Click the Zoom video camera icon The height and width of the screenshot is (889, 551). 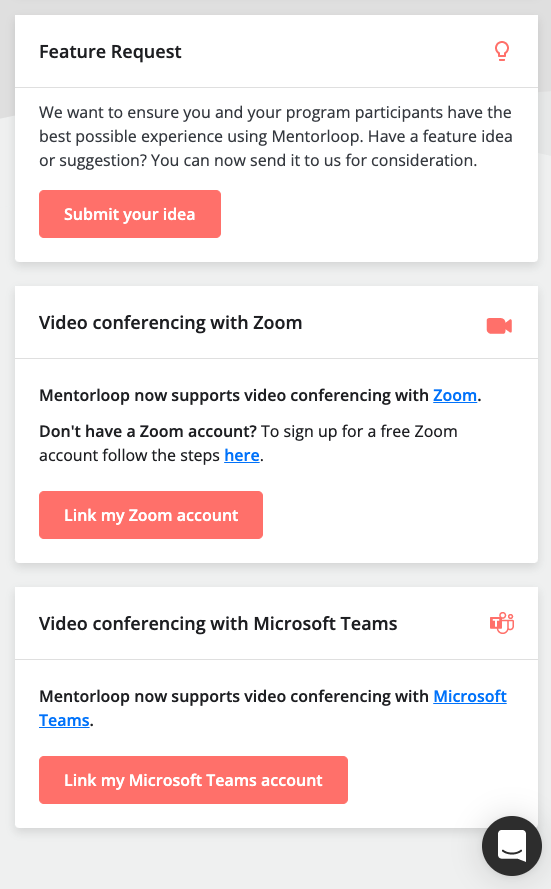click(x=499, y=325)
